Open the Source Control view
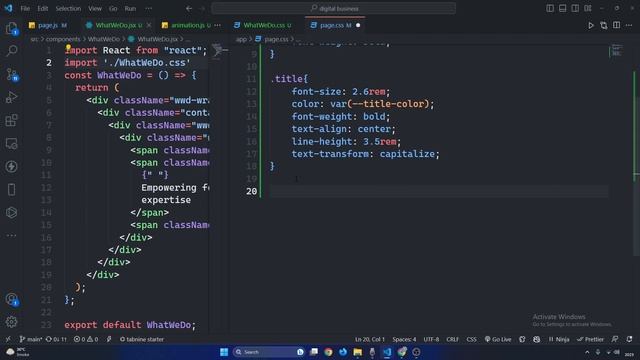This screenshot has width=640, height=360. click(11, 74)
